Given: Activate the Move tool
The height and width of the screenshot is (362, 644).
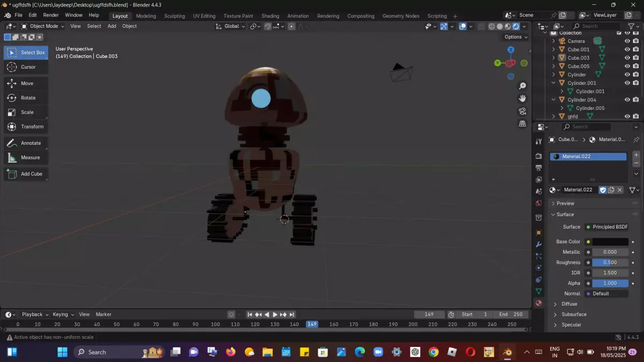Looking at the screenshot, I should [26, 84].
